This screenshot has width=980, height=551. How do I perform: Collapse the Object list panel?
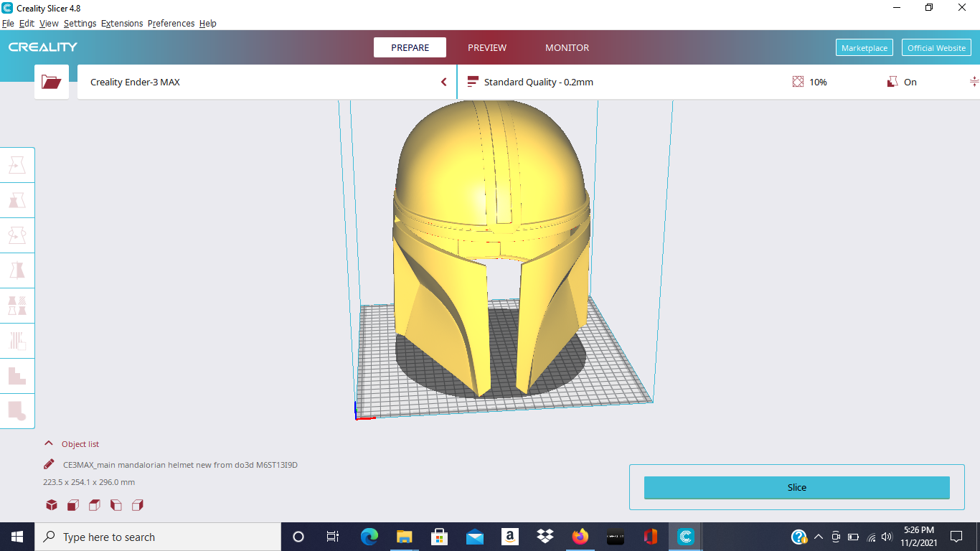48,443
